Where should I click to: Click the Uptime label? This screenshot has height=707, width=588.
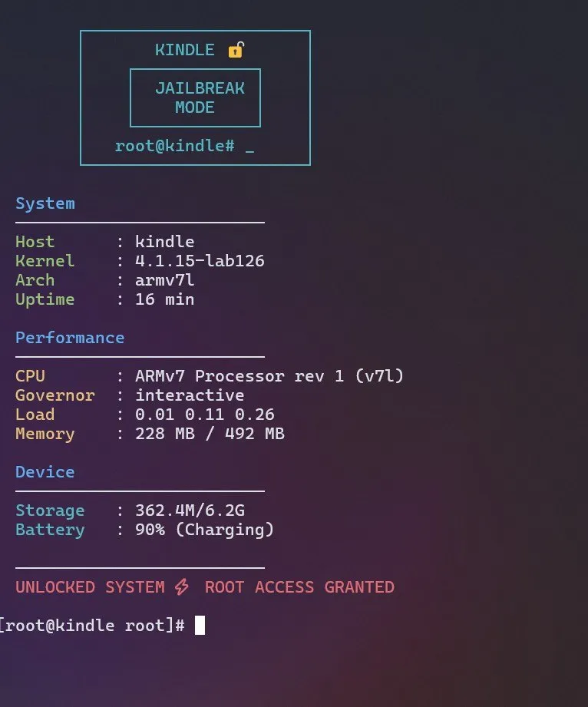[x=45, y=299]
